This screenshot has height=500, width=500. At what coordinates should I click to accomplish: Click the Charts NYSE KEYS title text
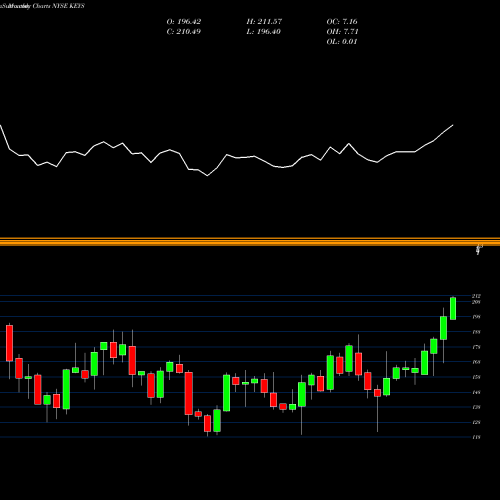pyautogui.click(x=59, y=6)
